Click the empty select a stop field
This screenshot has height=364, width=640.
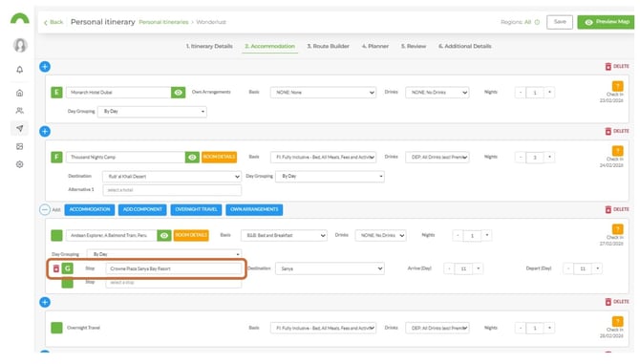[174, 283]
